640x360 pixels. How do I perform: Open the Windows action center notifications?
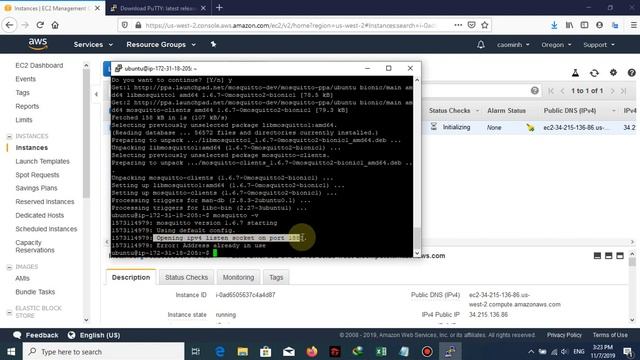(x=628, y=351)
